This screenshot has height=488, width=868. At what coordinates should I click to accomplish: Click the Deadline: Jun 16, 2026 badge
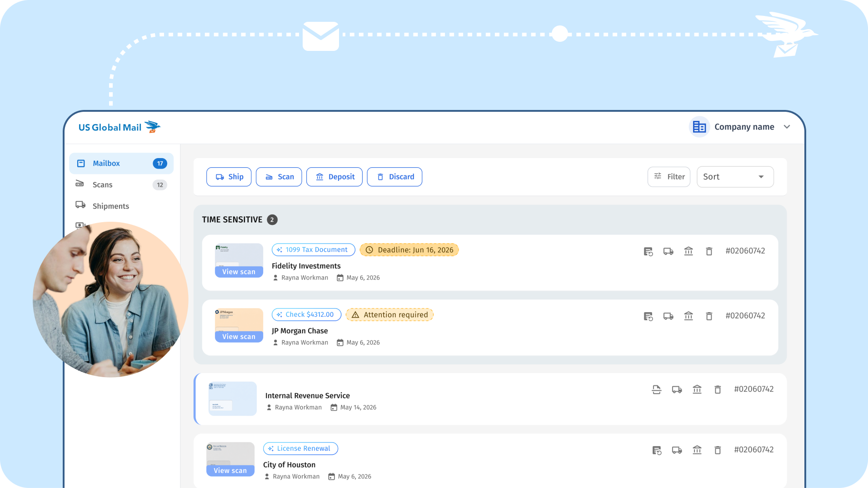click(409, 249)
